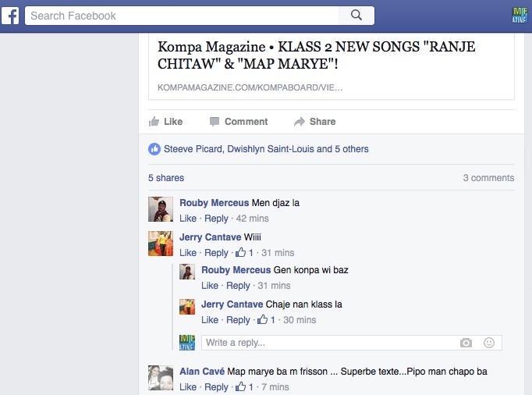Image resolution: width=532 pixels, height=395 pixels.
Task: Reply to 'Gen konpa wi baz'
Action: (x=238, y=286)
